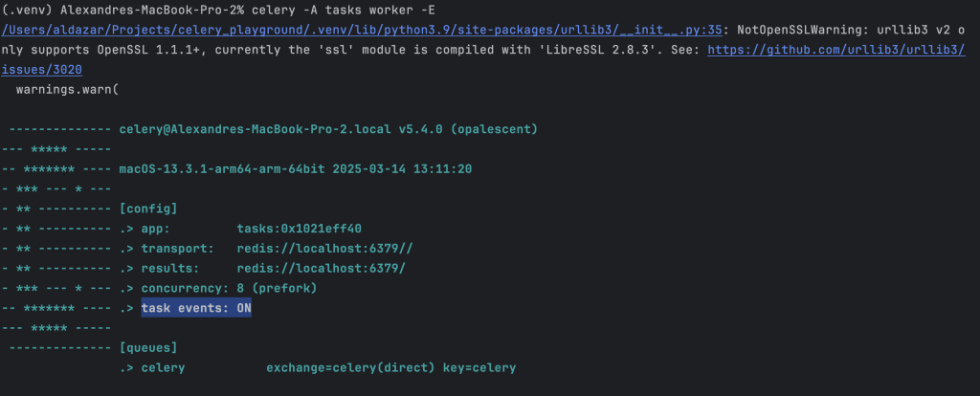Click the (.venv) prompt prefix

(28, 10)
